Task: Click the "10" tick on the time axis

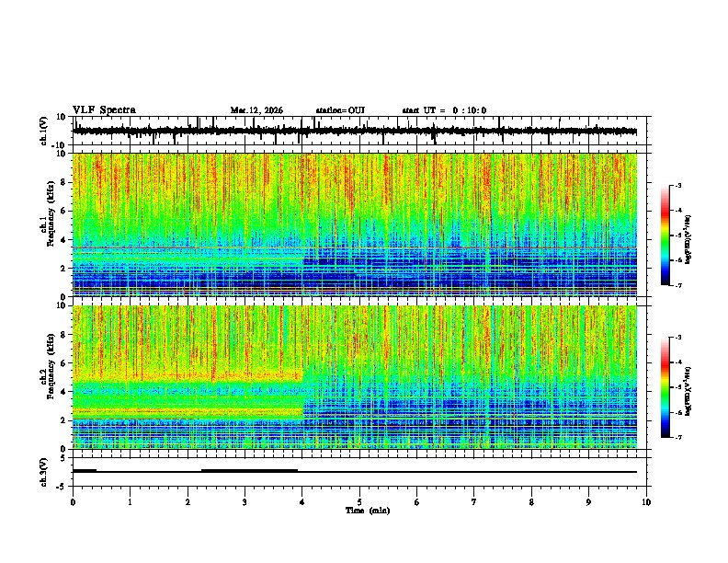Action: coord(646,502)
